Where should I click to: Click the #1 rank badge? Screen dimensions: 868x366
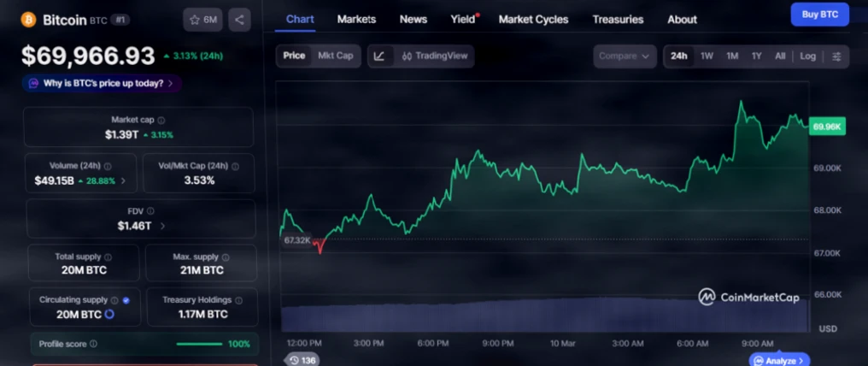120,20
